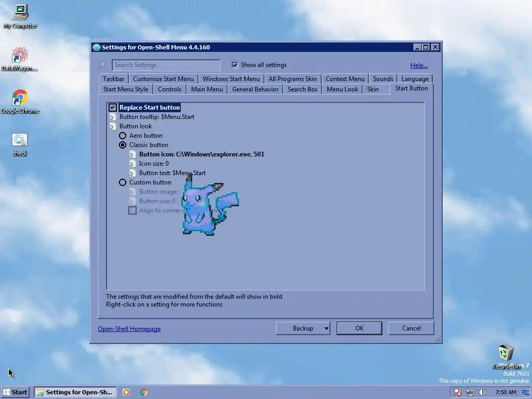Select the Button tooltip: $Menu.Start row
Image resolution: width=532 pixels, height=399 pixels.
[x=157, y=117]
